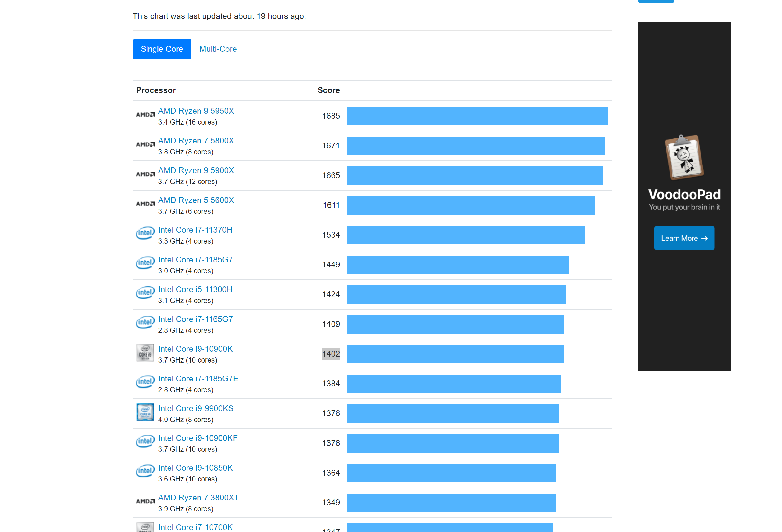The height and width of the screenshot is (532, 782).
Task: Open Intel Core i9-10900KF link
Action: (x=198, y=438)
